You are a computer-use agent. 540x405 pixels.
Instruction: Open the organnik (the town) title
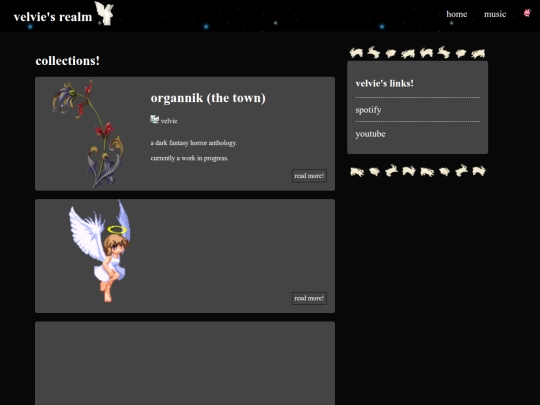coord(208,98)
